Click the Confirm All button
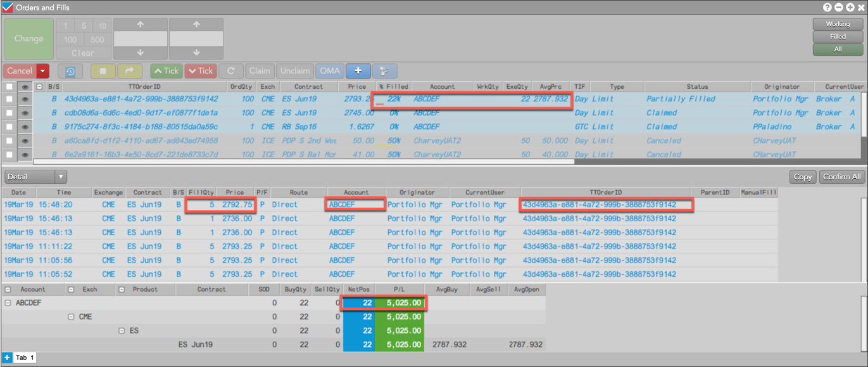This screenshot has width=868, height=367. [x=841, y=177]
